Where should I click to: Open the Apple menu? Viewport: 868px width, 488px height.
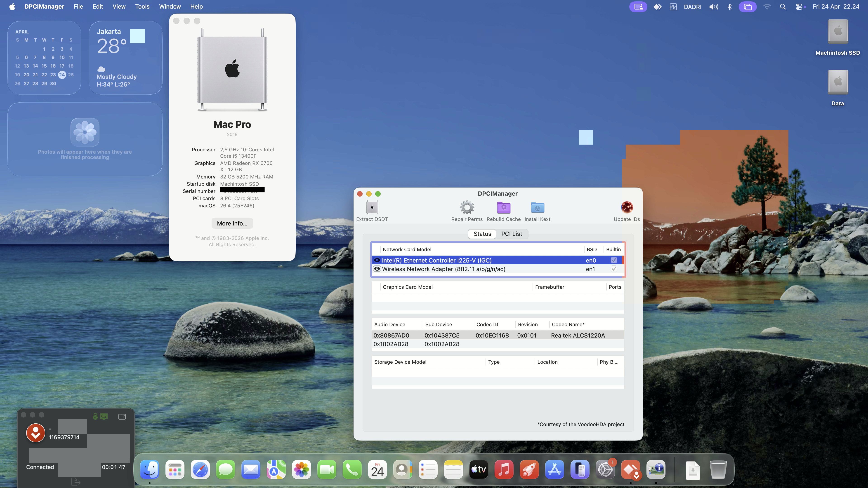pos(12,7)
